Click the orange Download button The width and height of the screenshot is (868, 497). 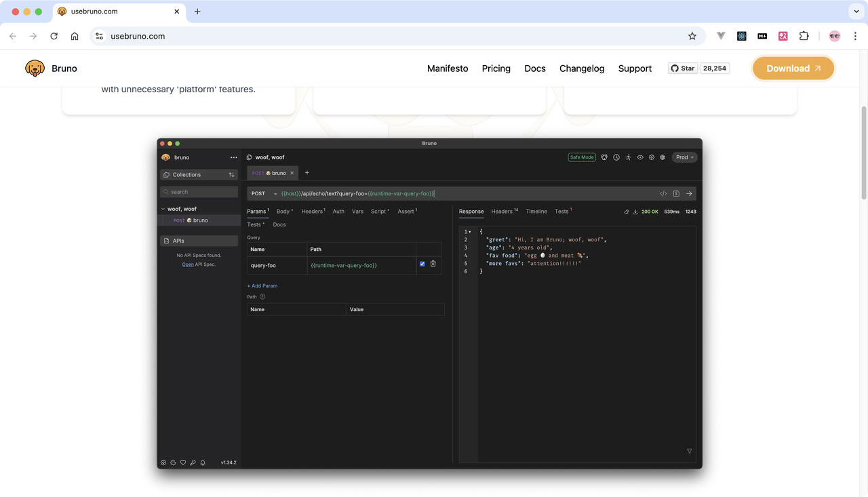coord(793,68)
